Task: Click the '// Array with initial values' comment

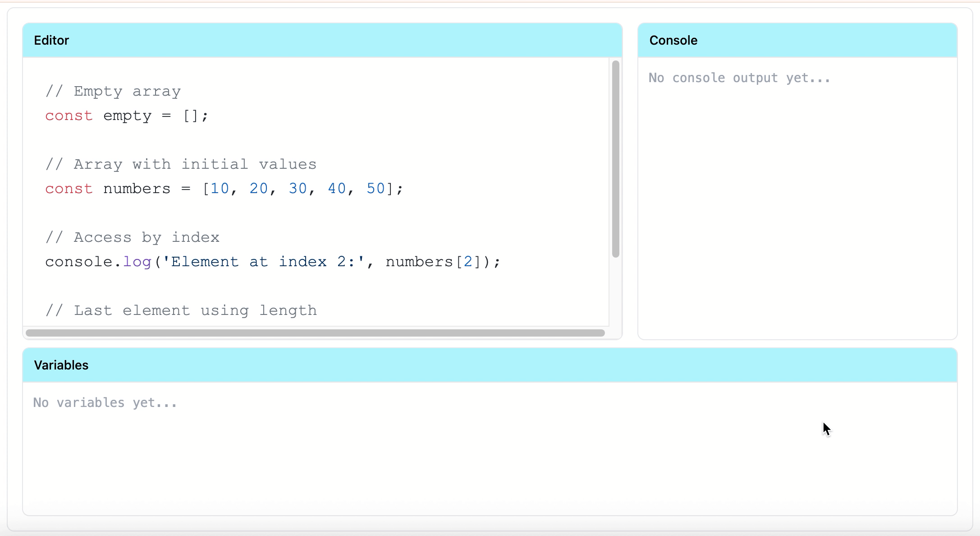Action: click(181, 165)
